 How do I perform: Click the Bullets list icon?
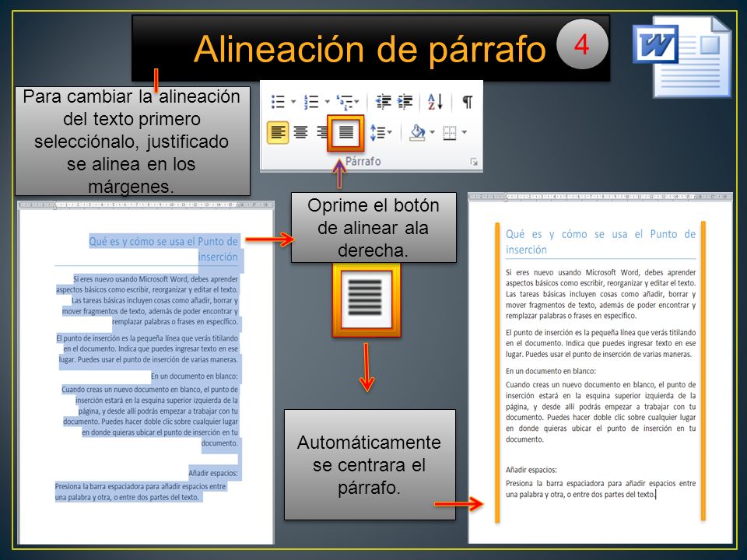[278, 101]
